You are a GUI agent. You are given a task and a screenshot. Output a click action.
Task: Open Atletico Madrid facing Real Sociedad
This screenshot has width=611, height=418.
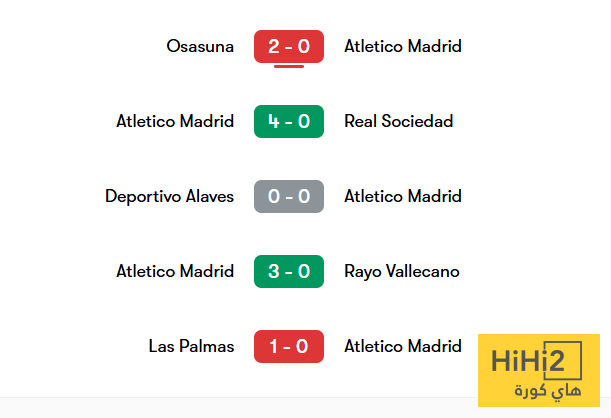coord(175,121)
